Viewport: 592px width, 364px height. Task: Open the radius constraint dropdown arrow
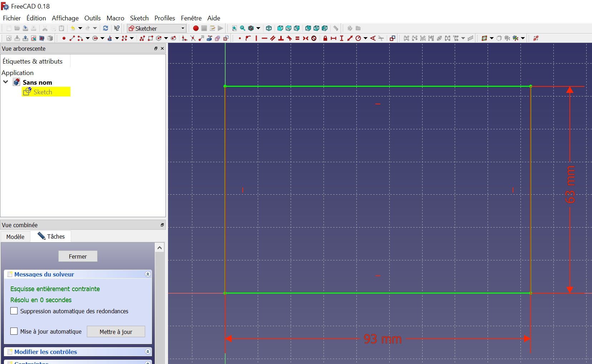[365, 38]
